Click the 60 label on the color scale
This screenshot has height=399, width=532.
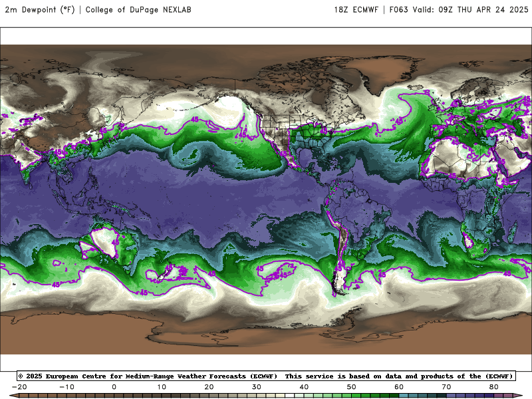399,387
